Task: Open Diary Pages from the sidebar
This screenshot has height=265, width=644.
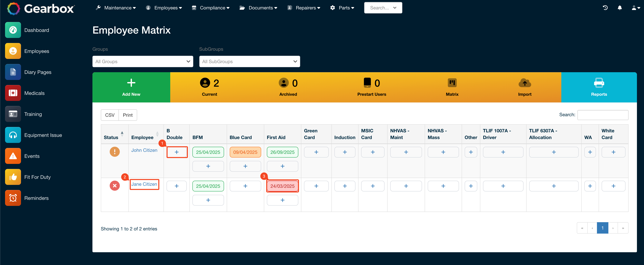Action: click(x=38, y=72)
